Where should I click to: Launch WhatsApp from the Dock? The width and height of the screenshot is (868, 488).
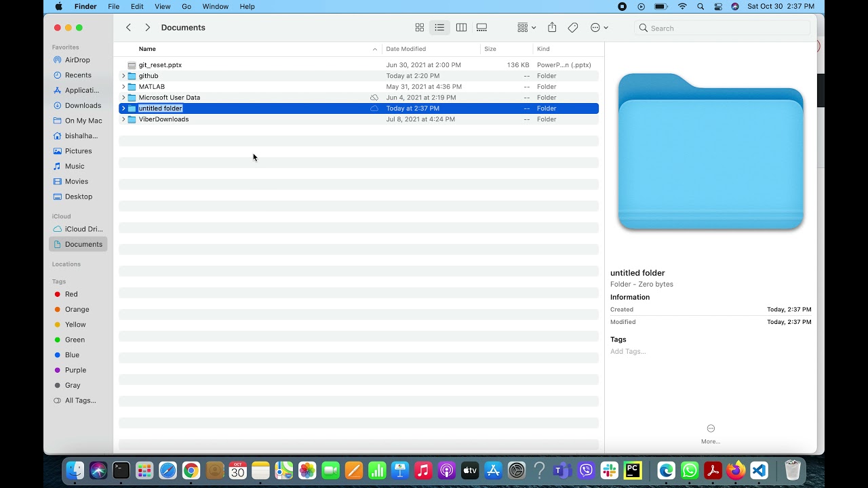tap(690, 470)
